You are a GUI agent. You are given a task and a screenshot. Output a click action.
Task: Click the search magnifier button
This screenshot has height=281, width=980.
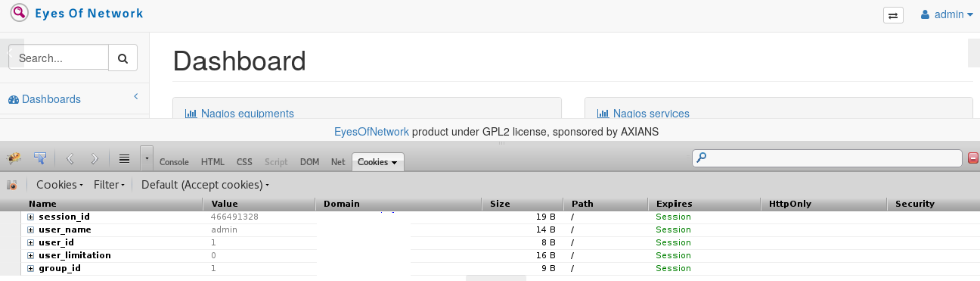(123, 58)
